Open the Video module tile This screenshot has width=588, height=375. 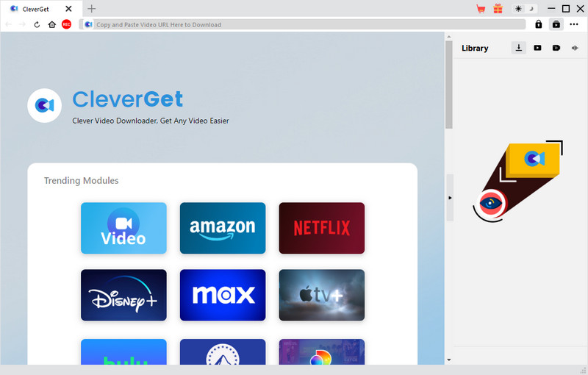tap(123, 228)
